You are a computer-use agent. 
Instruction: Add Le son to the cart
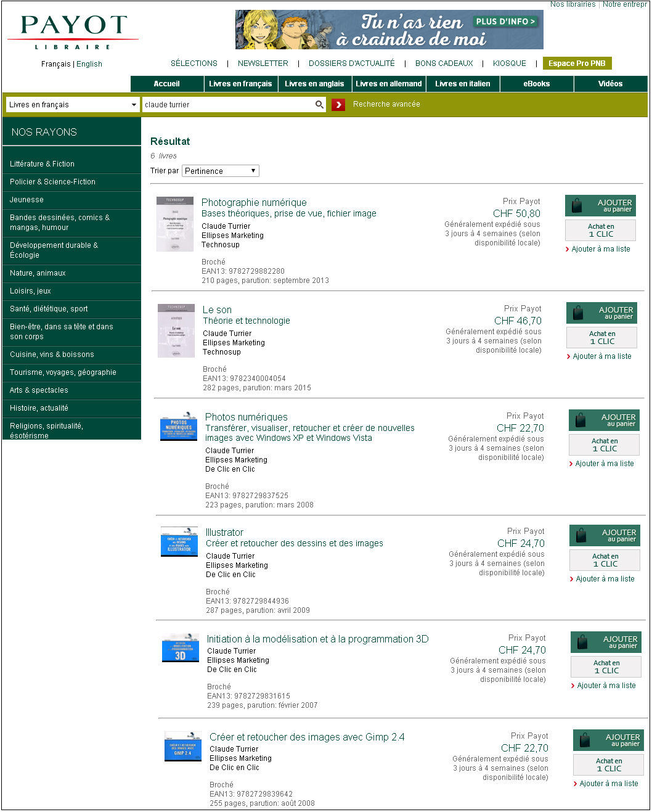coord(601,313)
